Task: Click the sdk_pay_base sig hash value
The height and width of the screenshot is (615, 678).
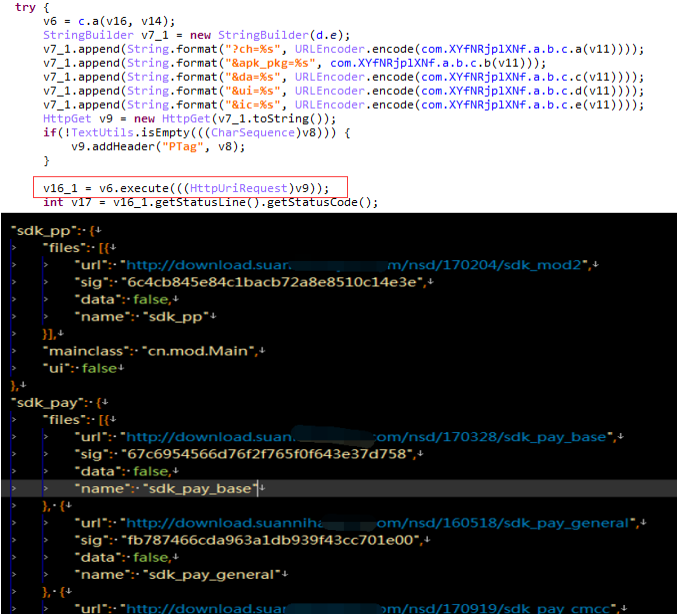Action: [x=267, y=454]
